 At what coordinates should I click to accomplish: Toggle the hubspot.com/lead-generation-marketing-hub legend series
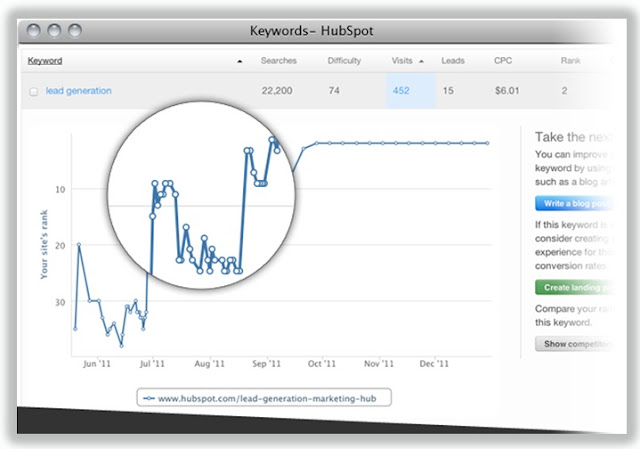coord(264,398)
